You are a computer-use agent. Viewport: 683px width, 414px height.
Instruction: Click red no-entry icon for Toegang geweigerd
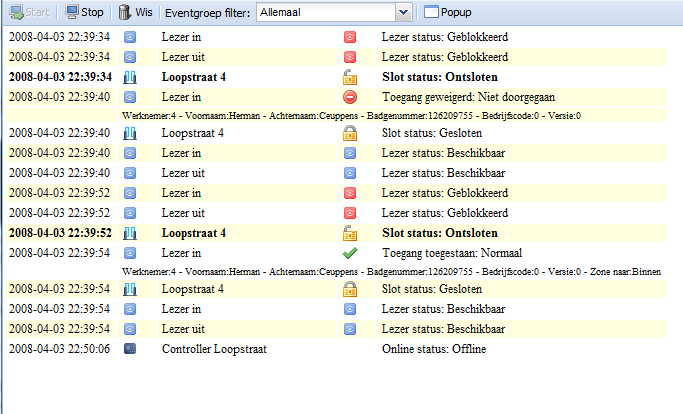coord(350,97)
